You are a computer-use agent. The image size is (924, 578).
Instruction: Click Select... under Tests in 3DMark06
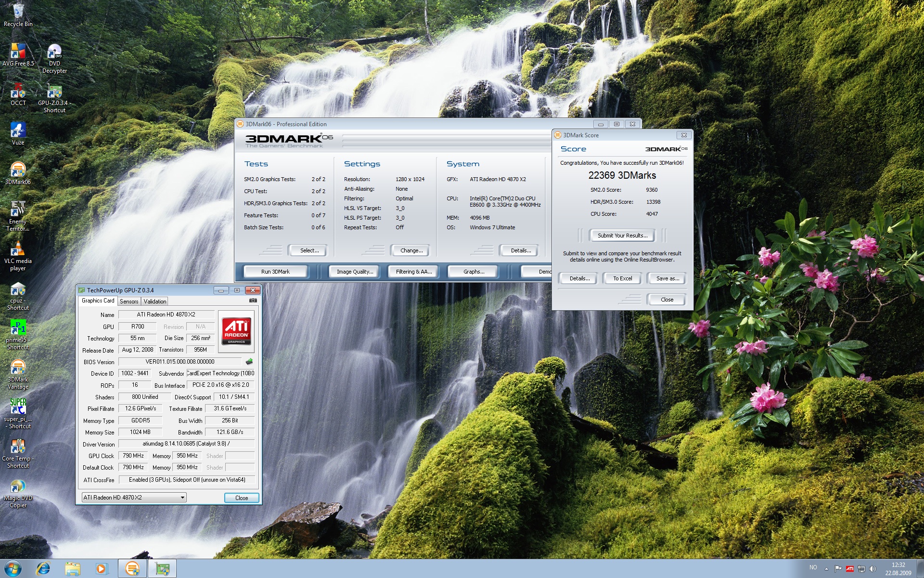coord(309,250)
